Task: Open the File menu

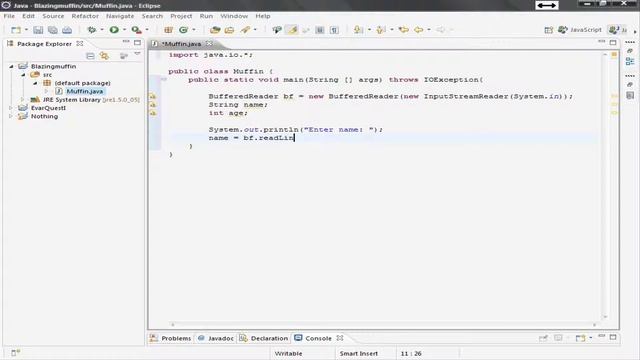Action: click(x=9, y=16)
